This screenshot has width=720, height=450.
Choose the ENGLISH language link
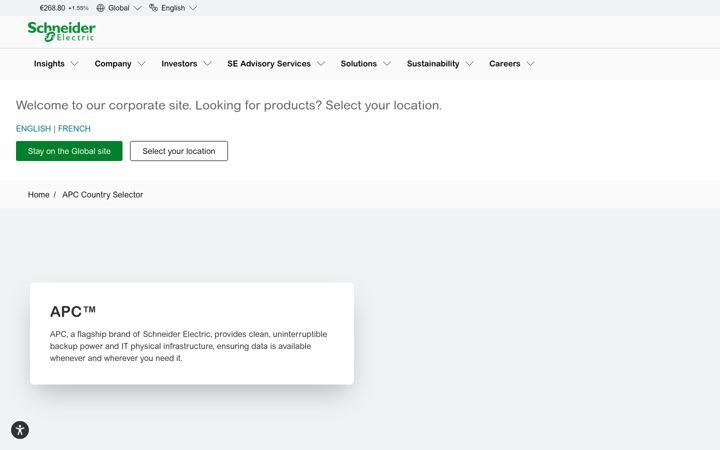click(x=33, y=129)
